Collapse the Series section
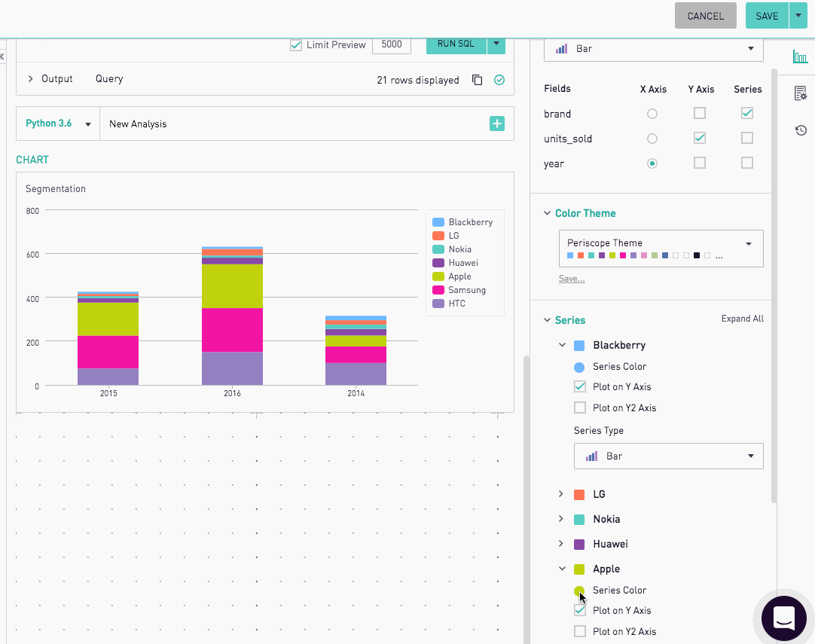 coord(547,320)
